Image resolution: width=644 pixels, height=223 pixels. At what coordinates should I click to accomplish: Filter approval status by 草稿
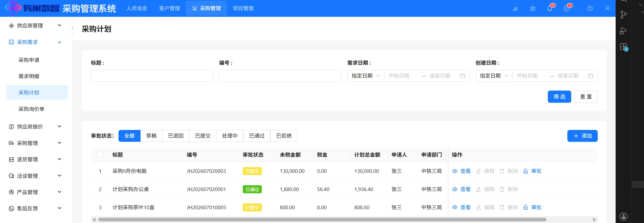pyautogui.click(x=151, y=136)
